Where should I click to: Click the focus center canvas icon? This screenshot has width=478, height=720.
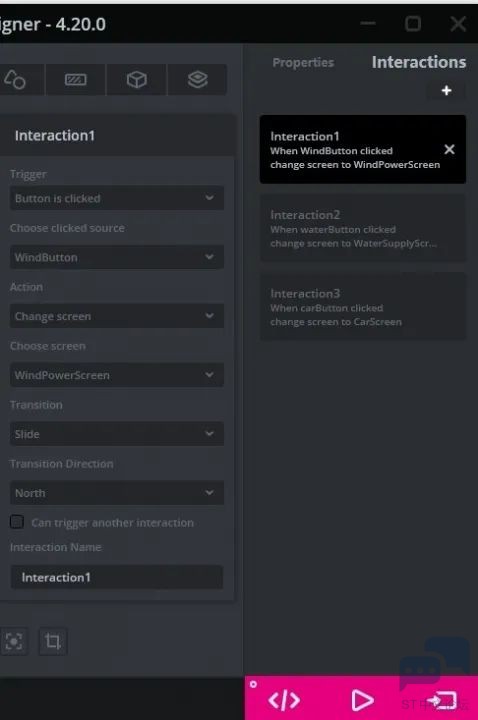(14, 641)
